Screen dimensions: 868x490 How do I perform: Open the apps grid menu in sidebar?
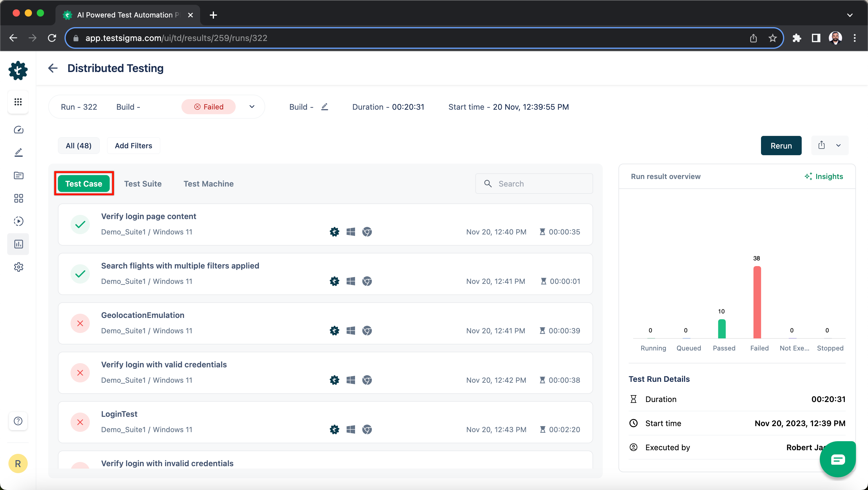[x=18, y=102]
